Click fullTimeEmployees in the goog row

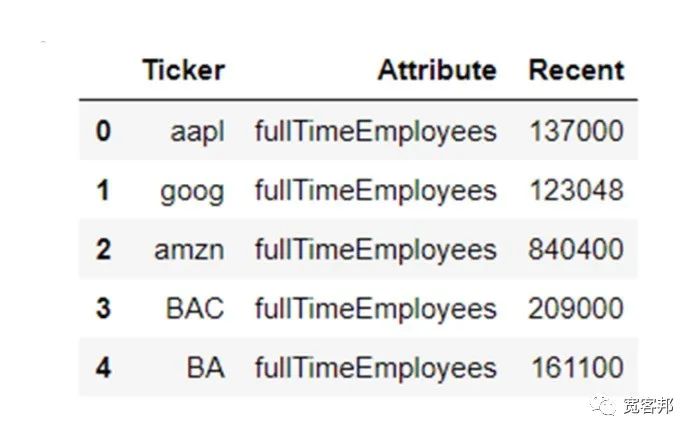click(376, 191)
